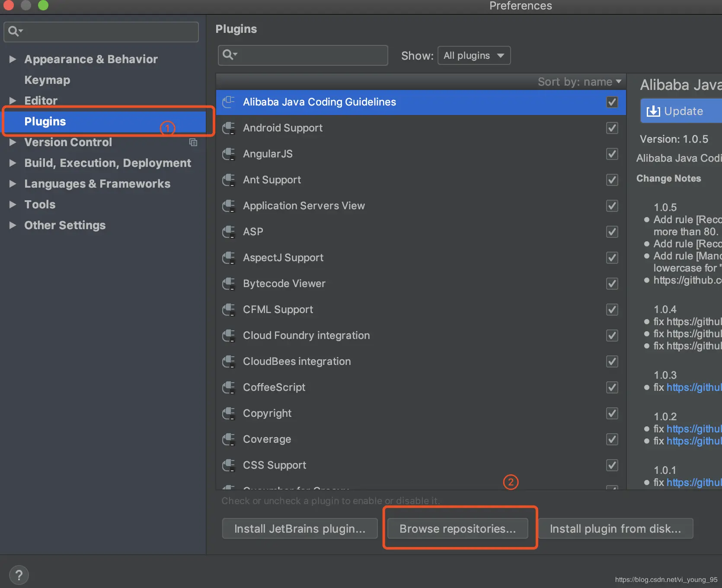Click the Alibaba Java Coding Guidelines icon

coord(229,102)
